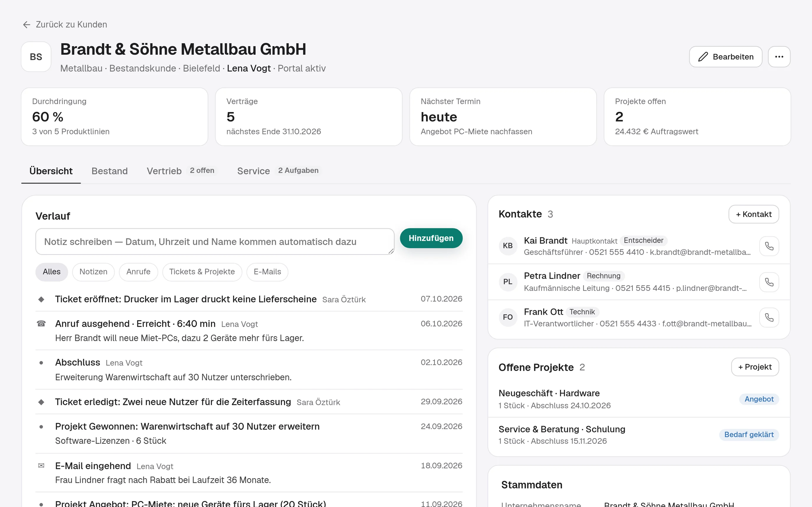Open the Abschluss entry from 02.10.2026
Screen dimensions: 812x507
[249, 370]
